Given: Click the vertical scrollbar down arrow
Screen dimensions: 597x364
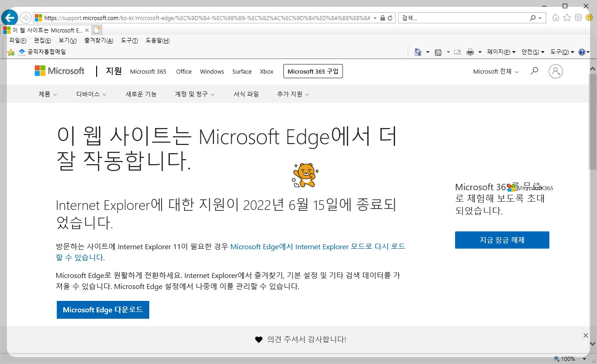Looking at the screenshot, I should click(x=593, y=344).
